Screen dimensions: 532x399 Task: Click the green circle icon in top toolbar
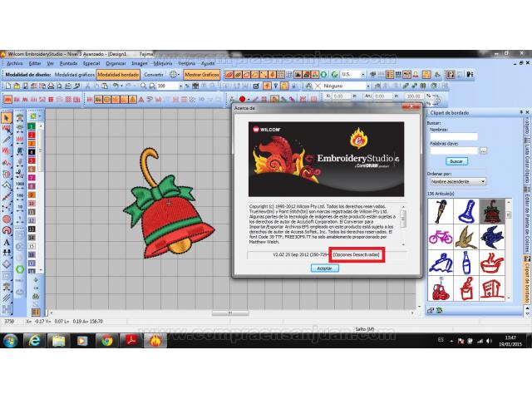(324, 75)
